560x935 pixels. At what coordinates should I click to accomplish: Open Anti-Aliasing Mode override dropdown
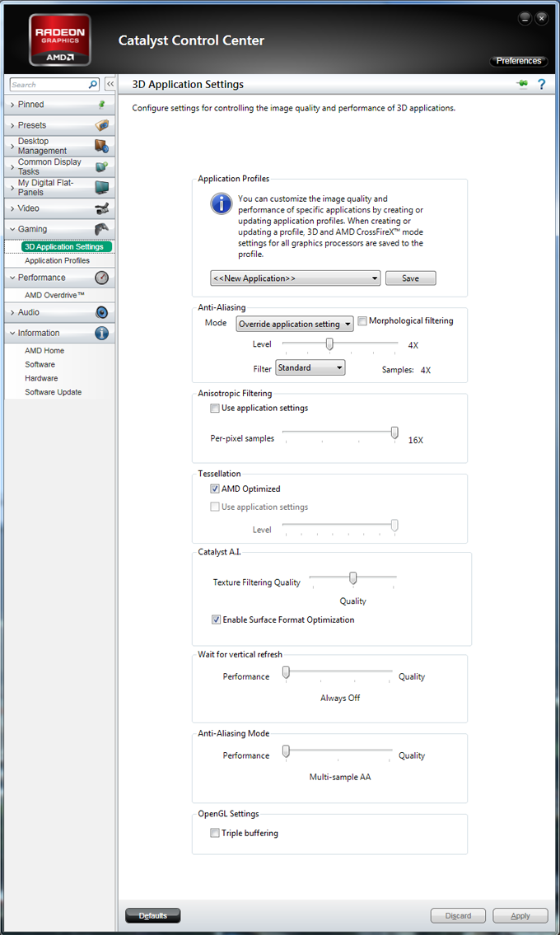coord(295,325)
